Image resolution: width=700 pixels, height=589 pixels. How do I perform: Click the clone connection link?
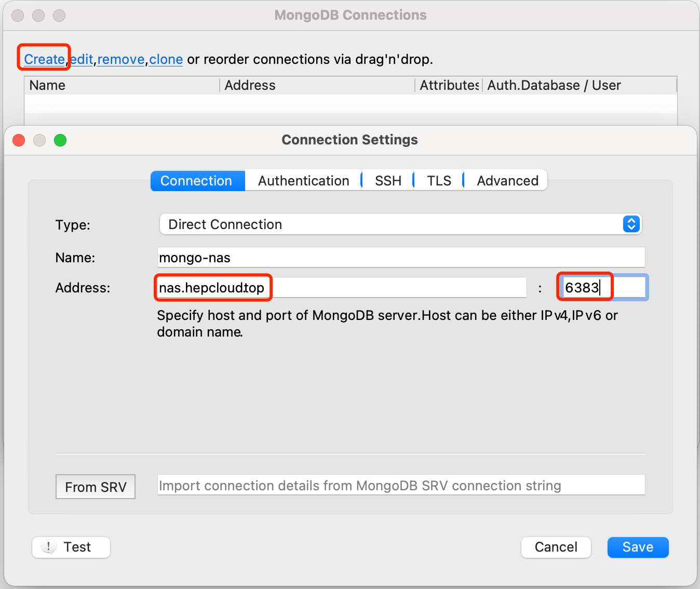[166, 59]
